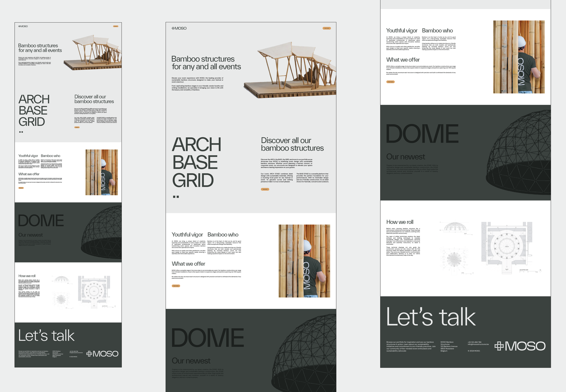Click Project inquiry button in right mockup

(x=390, y=82)
